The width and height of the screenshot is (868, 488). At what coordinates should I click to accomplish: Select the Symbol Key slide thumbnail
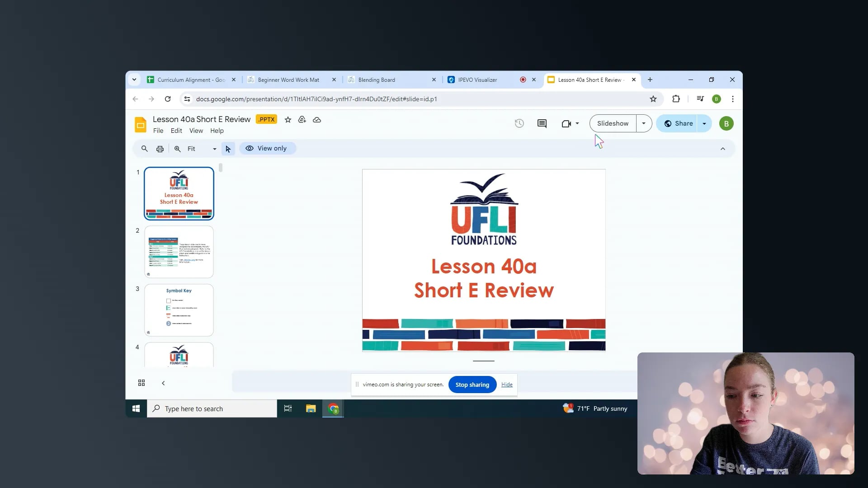179,310
